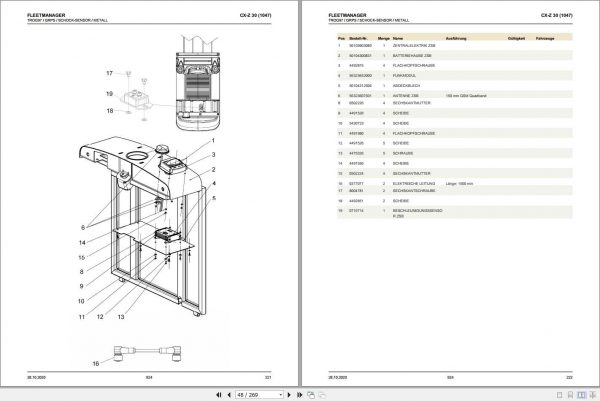This screenshot has height=401, width=600.
Task: Select the SCHRAUBE part name in row 13
Action: point(403,153)
